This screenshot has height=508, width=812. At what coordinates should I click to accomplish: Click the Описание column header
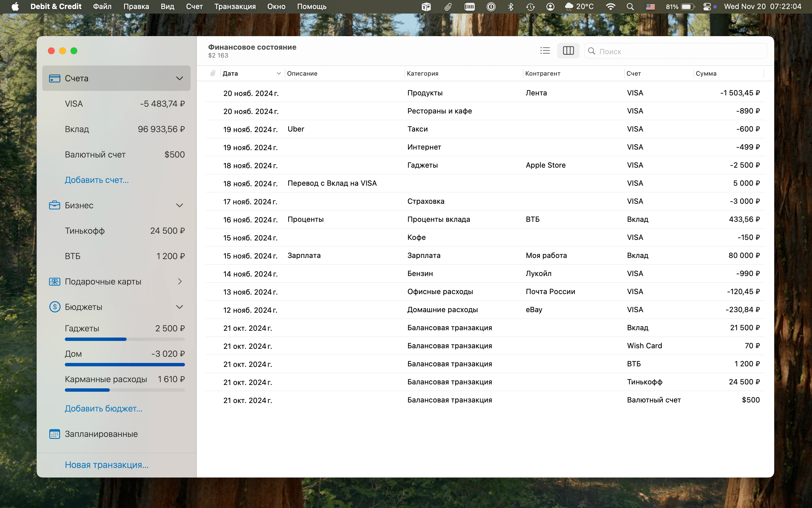(x=345, y=73)
